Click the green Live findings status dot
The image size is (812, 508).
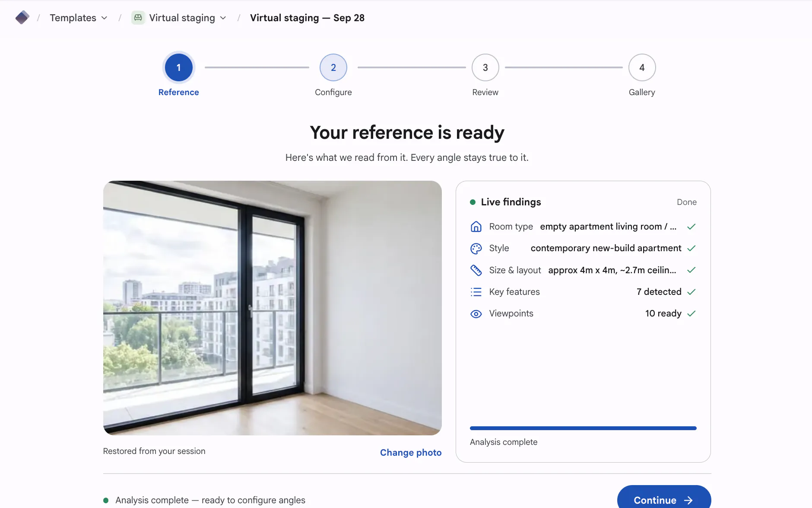click(x=473, y=202)
